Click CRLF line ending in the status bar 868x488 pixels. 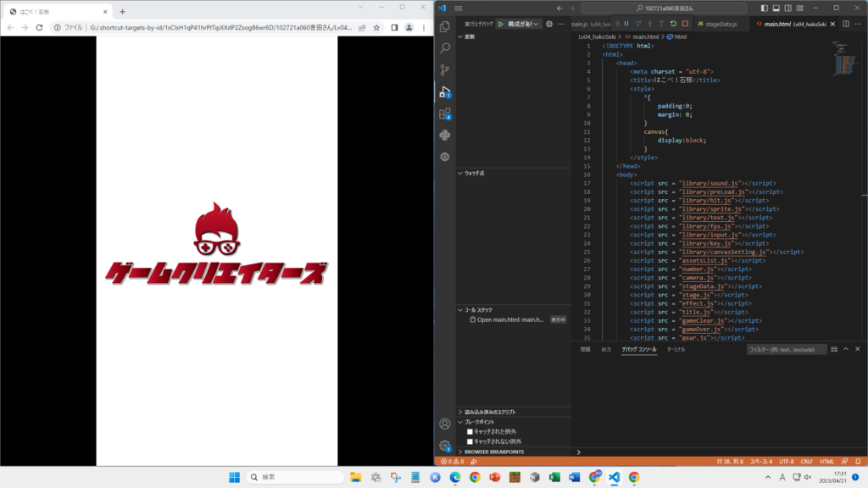[807, 462]
